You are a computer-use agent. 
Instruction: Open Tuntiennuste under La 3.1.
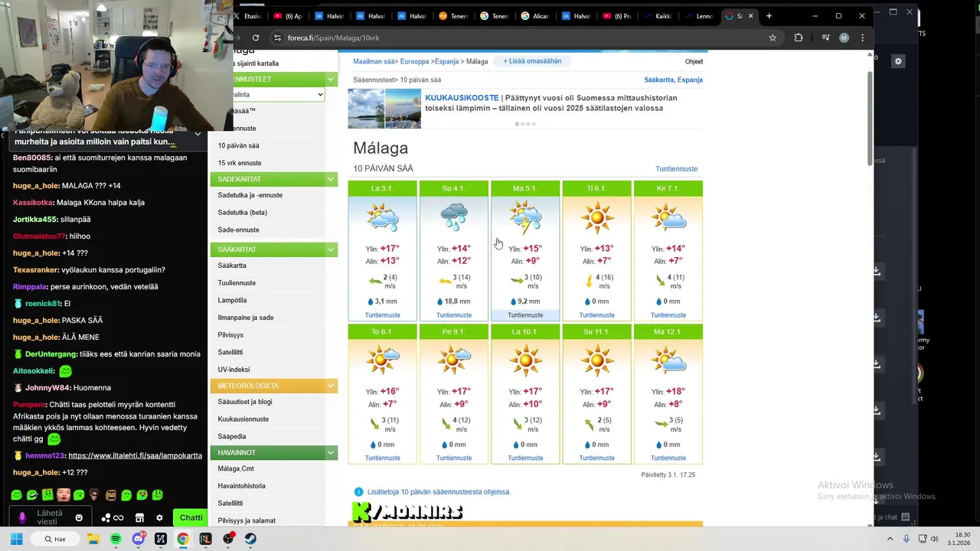tap(382, 315)
